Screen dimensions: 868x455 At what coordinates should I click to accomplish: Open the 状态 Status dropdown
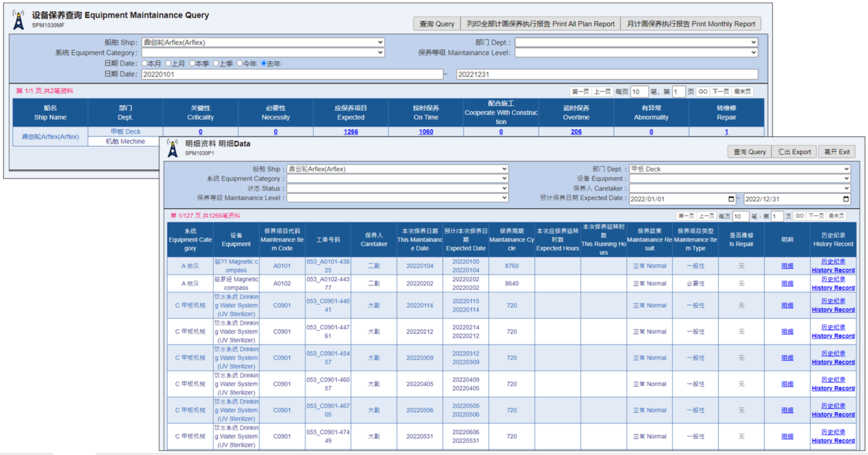tap(397, 188)
